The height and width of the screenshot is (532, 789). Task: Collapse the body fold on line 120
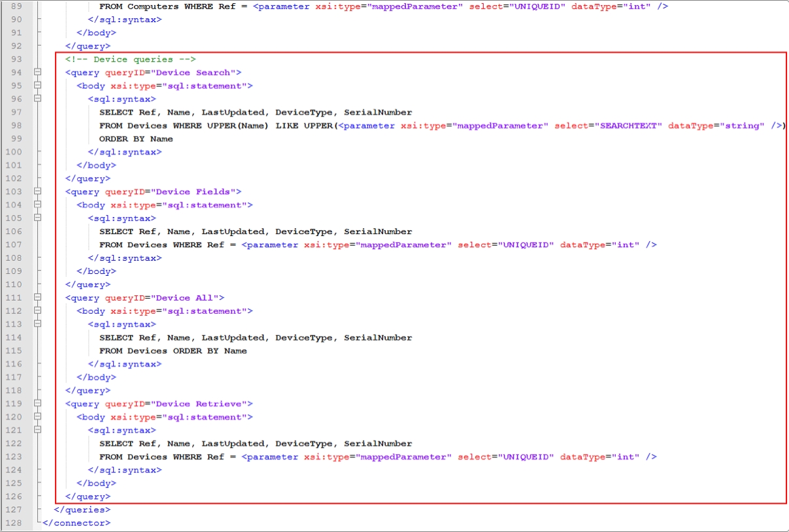click(x=38, y=417)
